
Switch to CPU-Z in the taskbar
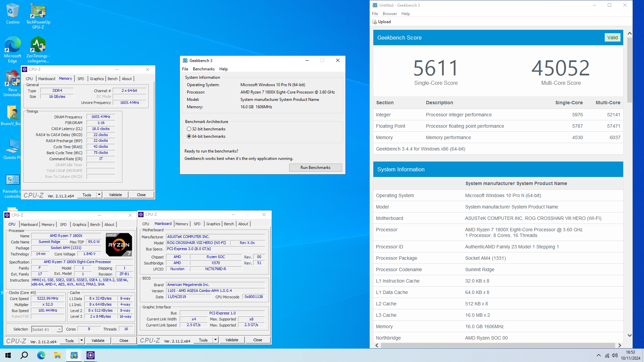tap(91, 355)
